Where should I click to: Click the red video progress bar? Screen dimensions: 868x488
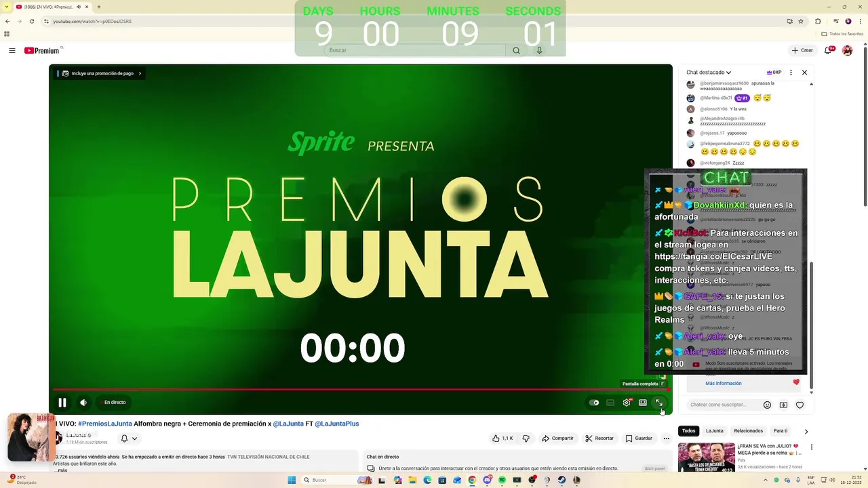(359, 390)
